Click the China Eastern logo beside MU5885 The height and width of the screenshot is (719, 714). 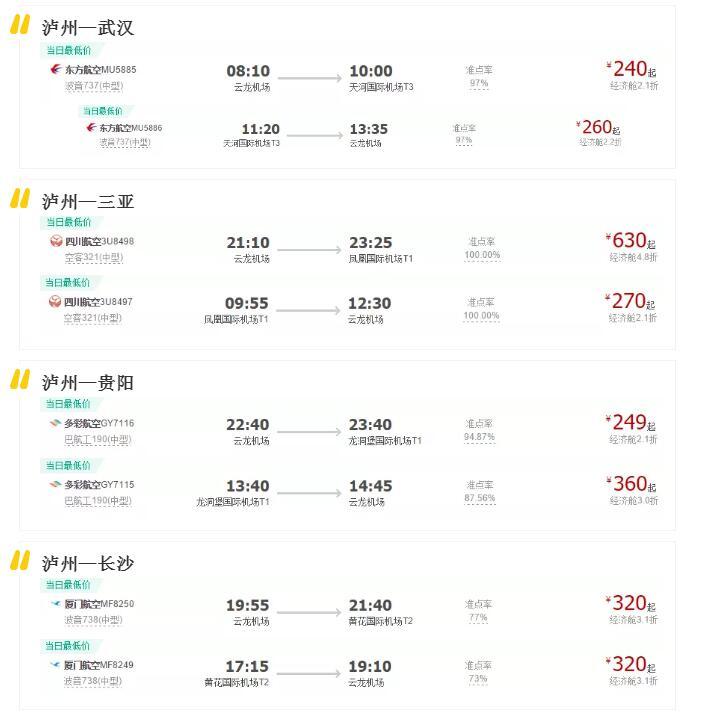(x=56, y=70)
